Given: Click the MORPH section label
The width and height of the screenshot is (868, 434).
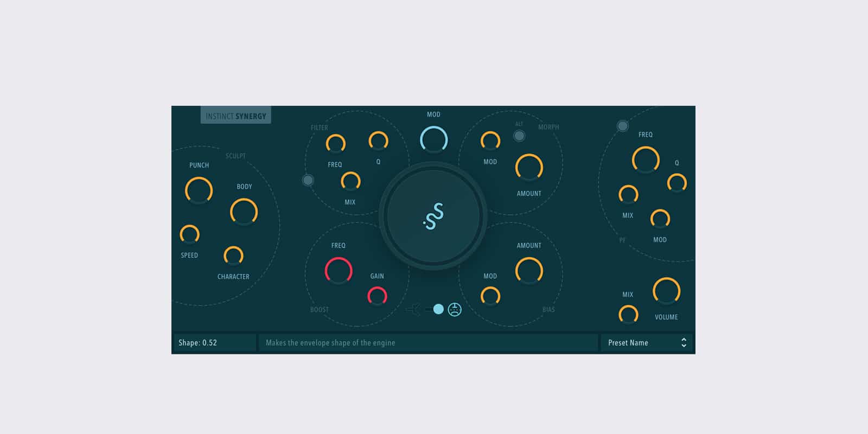Looking at the screenshot, I should [548, 127].
